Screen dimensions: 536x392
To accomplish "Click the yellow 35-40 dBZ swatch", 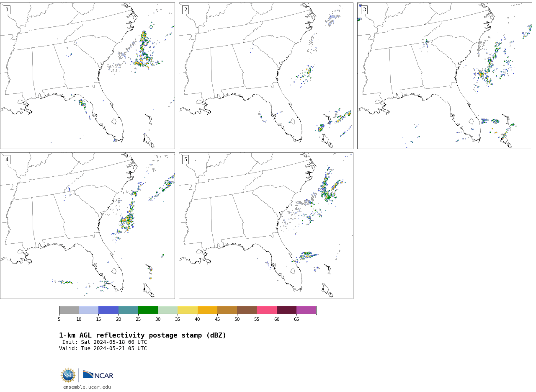I will (188, 310).
